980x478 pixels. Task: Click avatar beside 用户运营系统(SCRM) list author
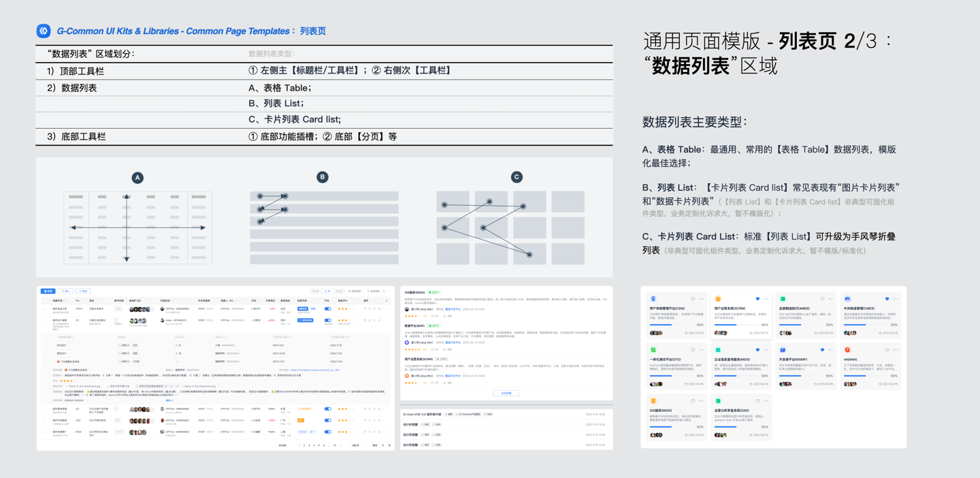click(x=407, y=376)
